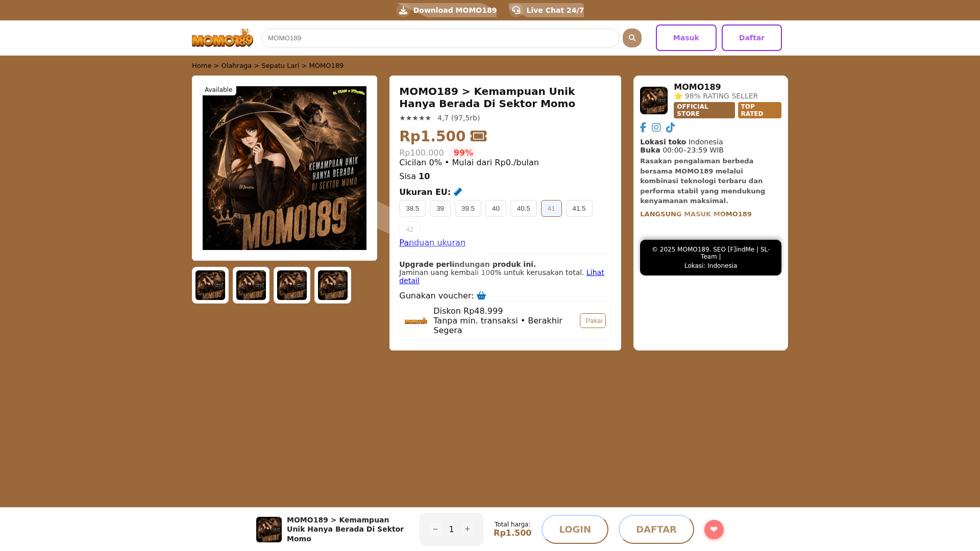Click the Rp100.000 original price
This screenshot has width=980, height=551.
pyautogui.click(x=422, y=153)
